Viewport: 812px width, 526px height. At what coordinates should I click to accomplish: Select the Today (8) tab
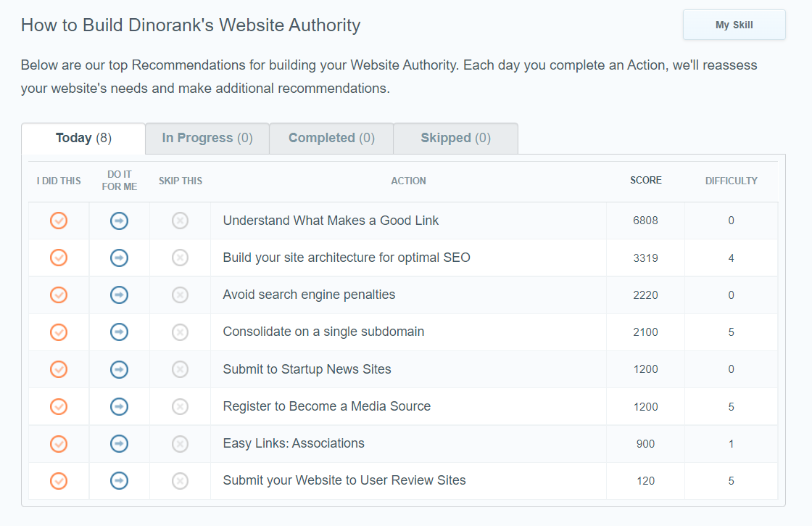83,139
